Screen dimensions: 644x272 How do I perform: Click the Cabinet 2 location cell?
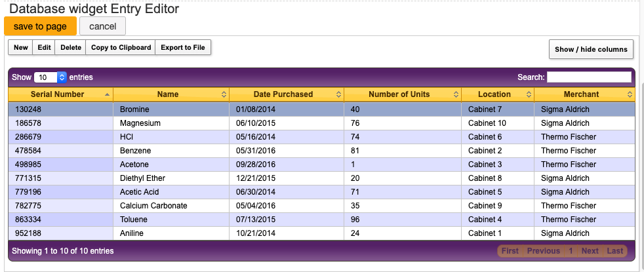(498, 151)
